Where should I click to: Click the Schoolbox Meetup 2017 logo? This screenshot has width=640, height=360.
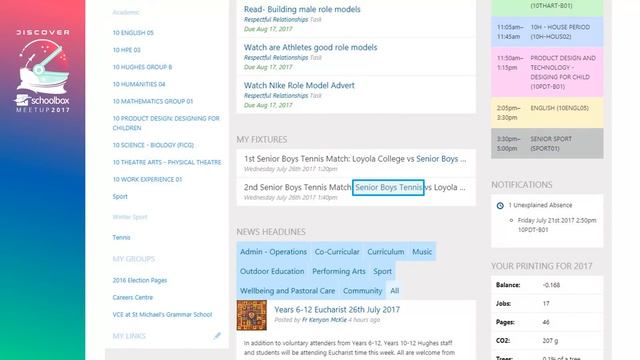[42, 71]
